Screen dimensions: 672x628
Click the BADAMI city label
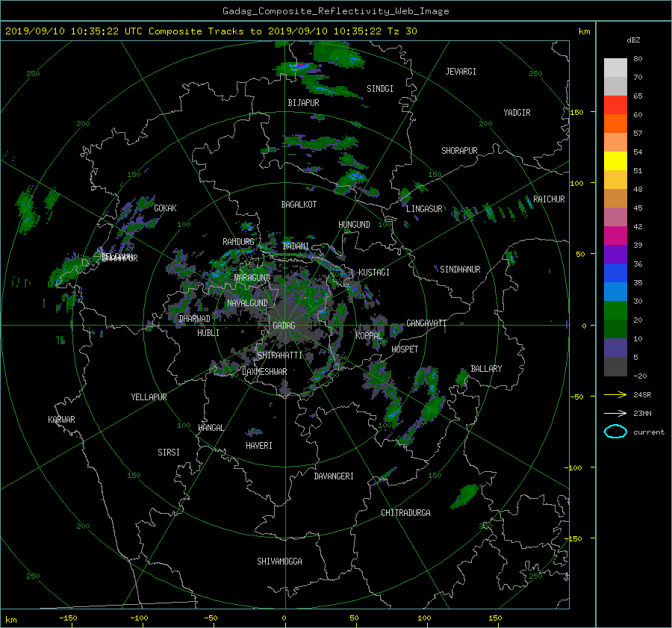[x=296, y=246]
